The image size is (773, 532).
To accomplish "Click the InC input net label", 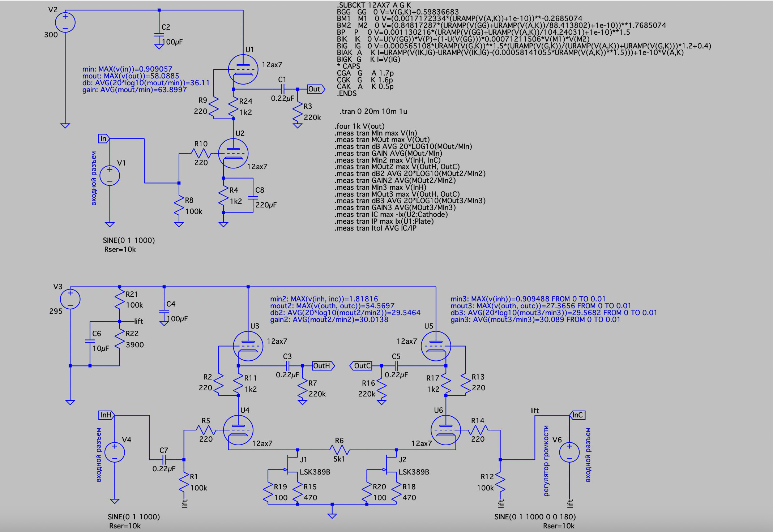I will coord(577,415).
